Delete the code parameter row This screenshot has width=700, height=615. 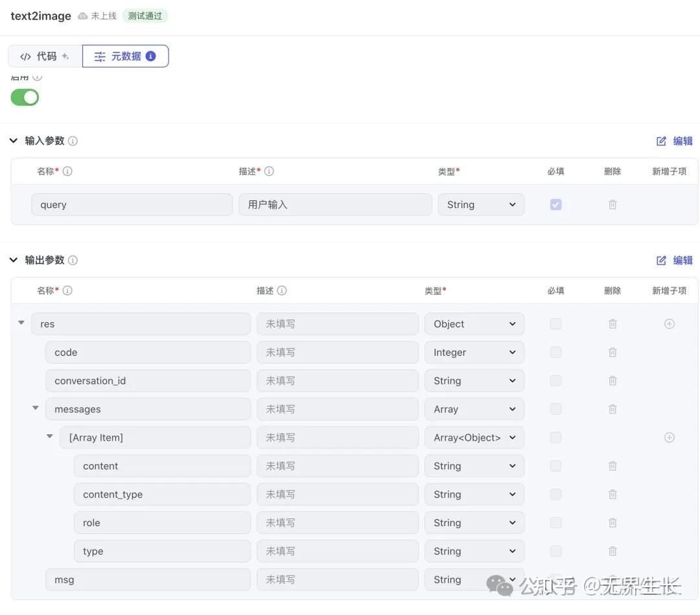(x=612, y=352)
